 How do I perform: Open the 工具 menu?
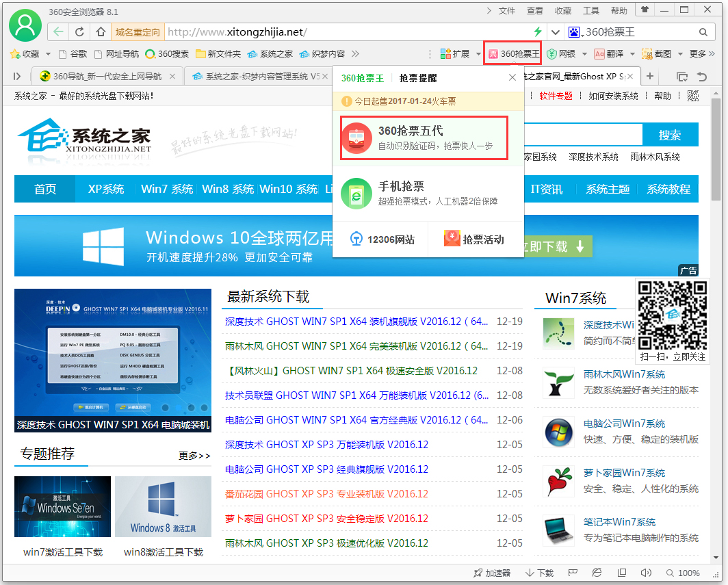(590, 11)
